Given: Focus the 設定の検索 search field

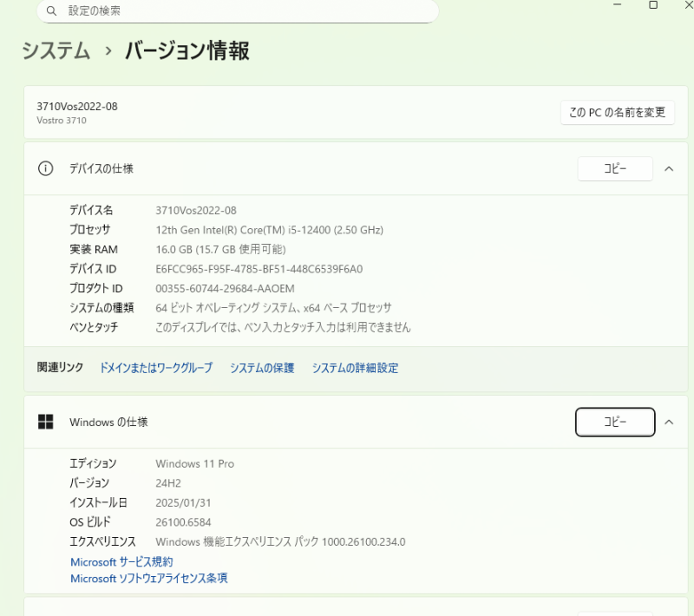Looking at the screenshot, I should pyautogui.click(x=243, y=11).
